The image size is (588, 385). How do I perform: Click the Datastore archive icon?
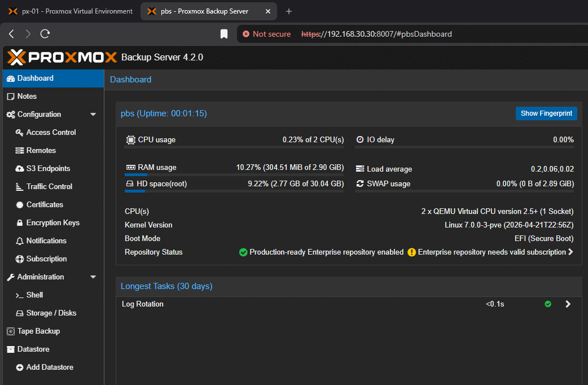[11, 349]
